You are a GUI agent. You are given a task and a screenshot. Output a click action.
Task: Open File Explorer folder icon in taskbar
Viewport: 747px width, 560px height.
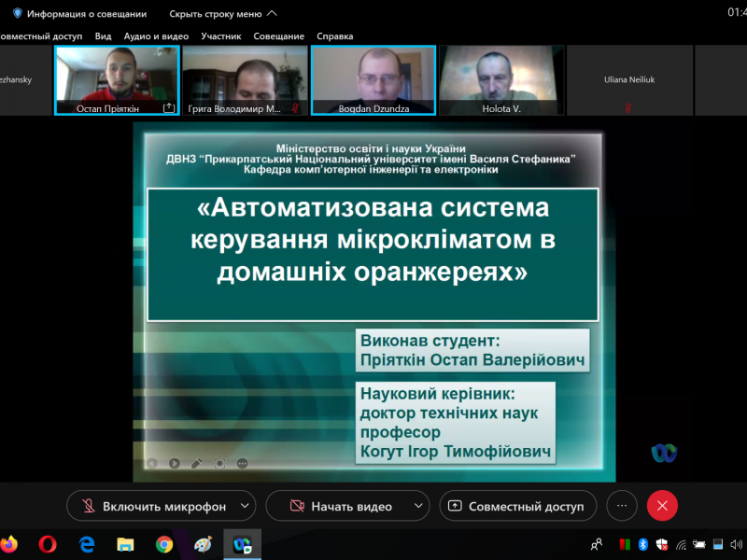125,543
